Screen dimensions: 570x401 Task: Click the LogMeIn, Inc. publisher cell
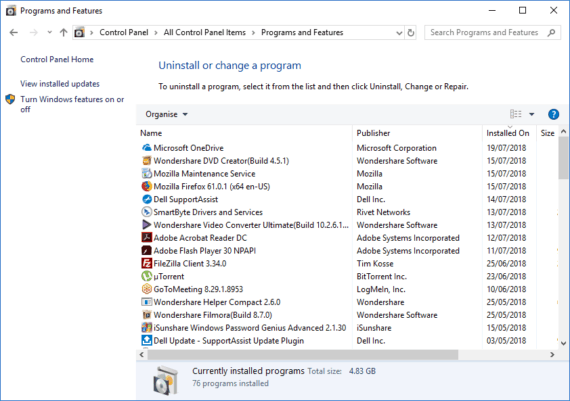point(381,289)
